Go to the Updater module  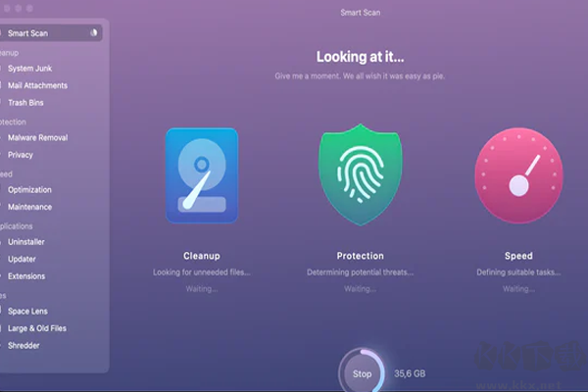(x=22, y=259)
